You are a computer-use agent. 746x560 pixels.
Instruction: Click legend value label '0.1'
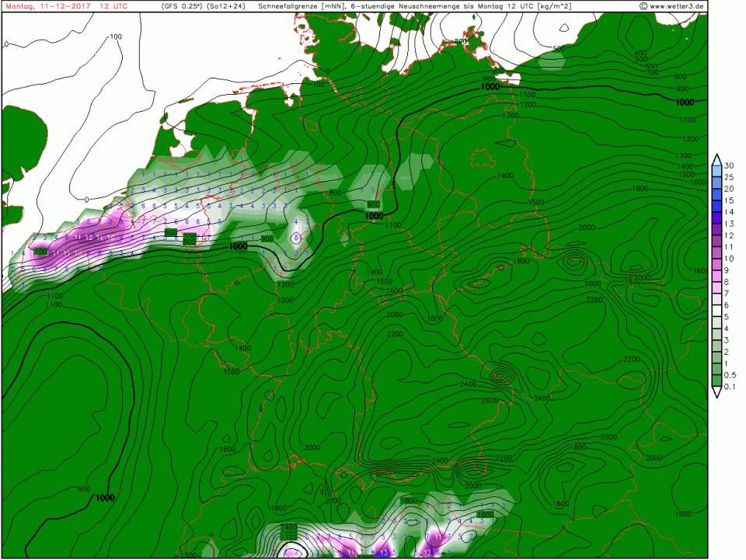(x=729, y=386)
